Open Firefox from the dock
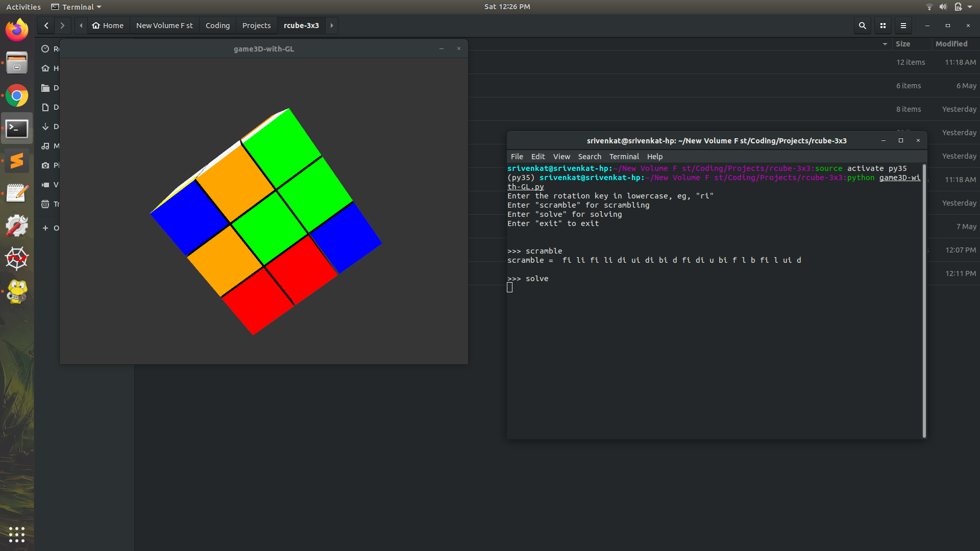The width and height of the screenshot is (980, 551). [x=17, y=30]
